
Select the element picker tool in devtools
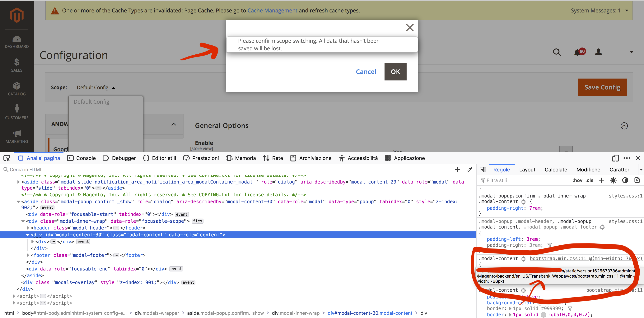[7, 158]
